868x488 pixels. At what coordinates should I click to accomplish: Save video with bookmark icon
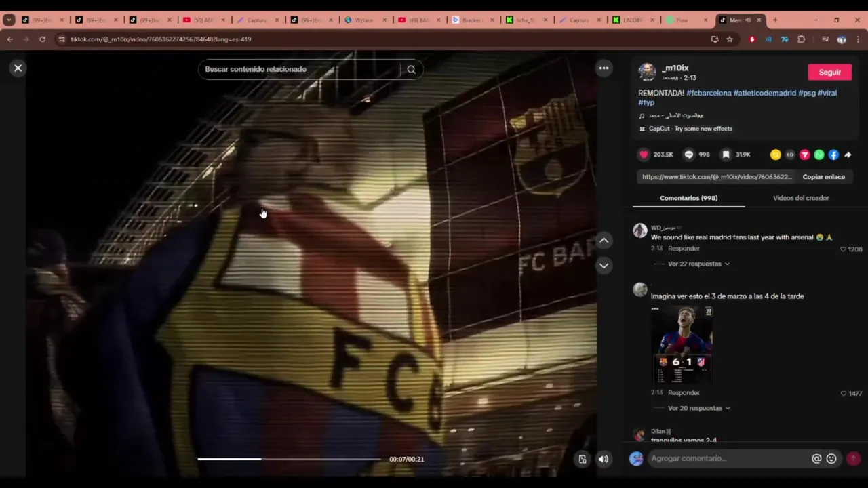pos(726,155)
